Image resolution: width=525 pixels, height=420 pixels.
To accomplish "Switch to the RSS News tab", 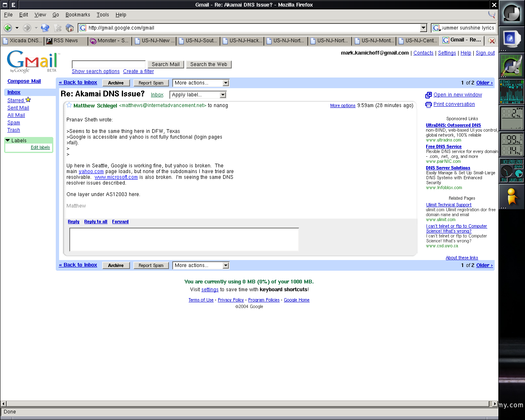I will [x=66, y=41].
